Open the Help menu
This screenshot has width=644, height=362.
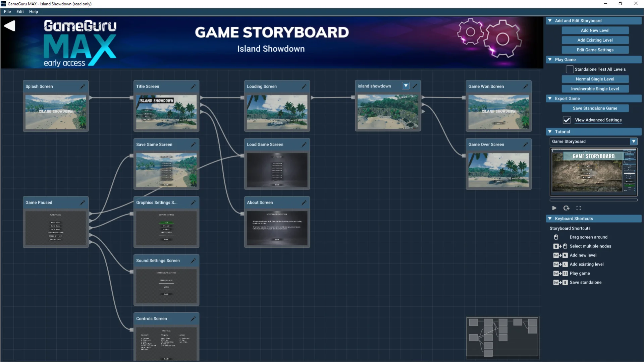point(34,12)
